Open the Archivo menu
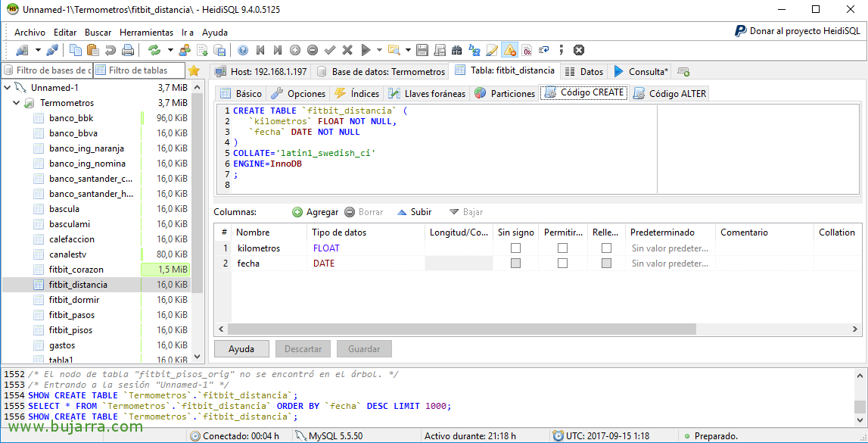868x443 pixels. [x=30, y=33]
